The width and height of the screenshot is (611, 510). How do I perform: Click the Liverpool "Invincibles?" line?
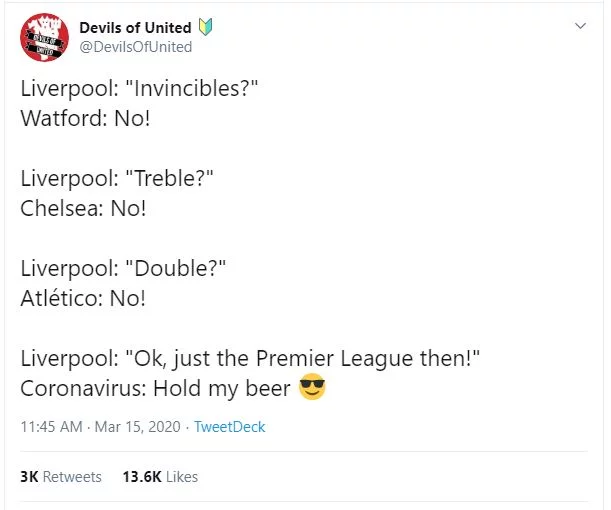139,87
